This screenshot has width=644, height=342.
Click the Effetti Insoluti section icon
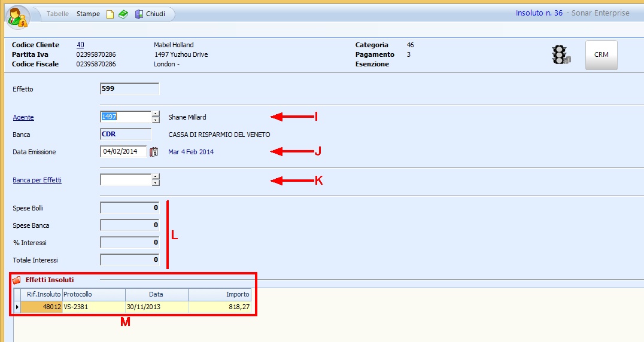(x=17, y=280)
